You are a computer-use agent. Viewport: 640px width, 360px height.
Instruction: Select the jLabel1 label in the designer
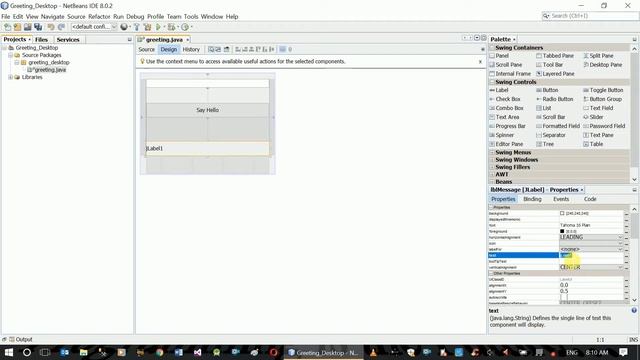click(x=207, y=149)
